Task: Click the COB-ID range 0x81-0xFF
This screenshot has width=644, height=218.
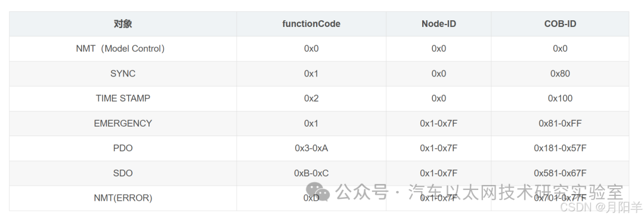Action: click(560, 124)
